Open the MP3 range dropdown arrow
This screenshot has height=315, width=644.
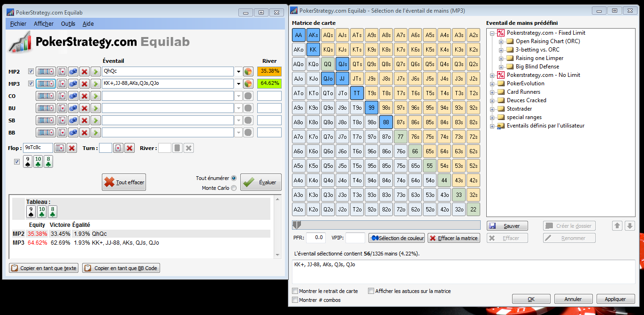pyautogui.click(x=238, y=83)
